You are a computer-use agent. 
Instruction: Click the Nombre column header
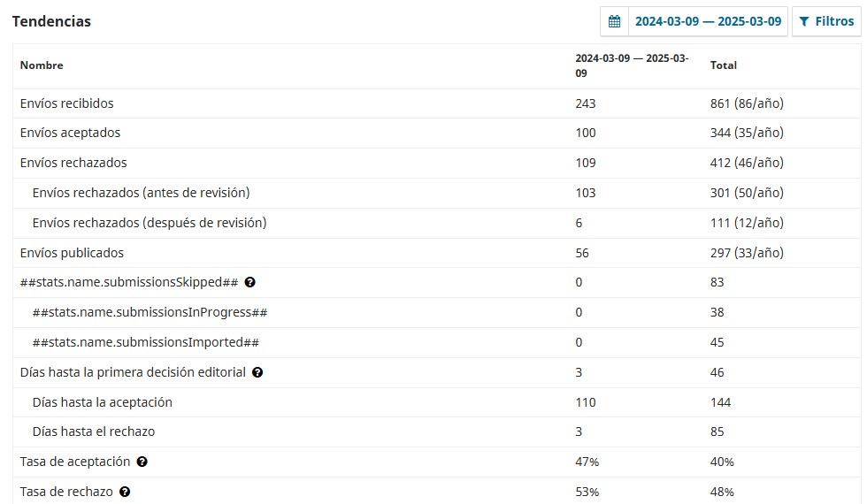pyautogui.click(x=42, y=65)
